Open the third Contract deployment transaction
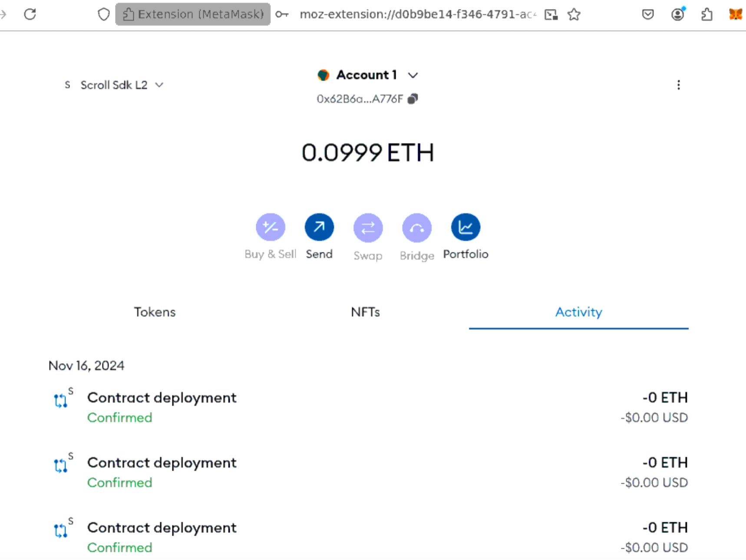 click(369, 538)
